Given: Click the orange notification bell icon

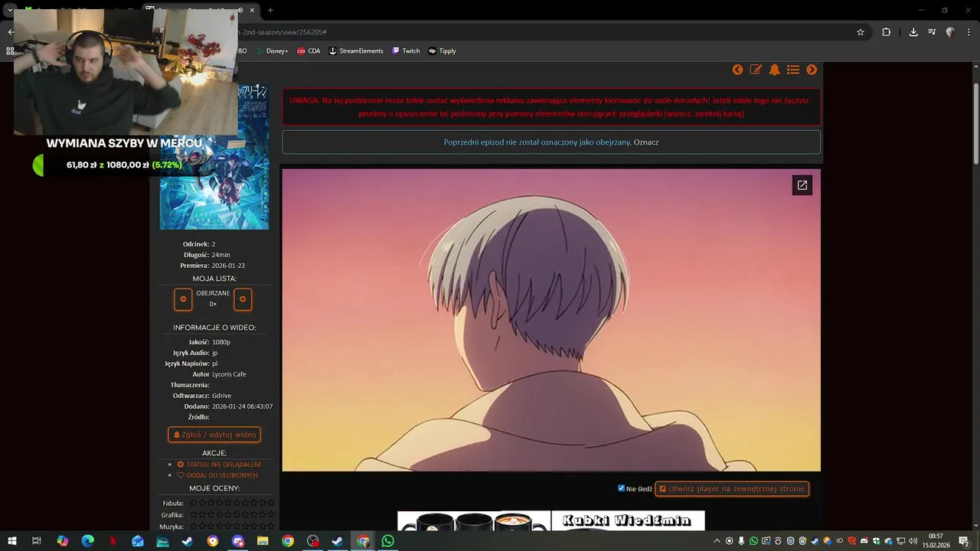Looking at the screenshot, I should 775,70.
